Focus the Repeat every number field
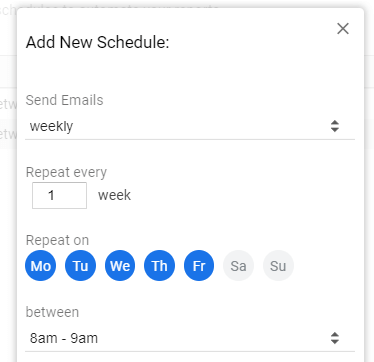The height and width of the screenshot is (362, 374). 59,195
